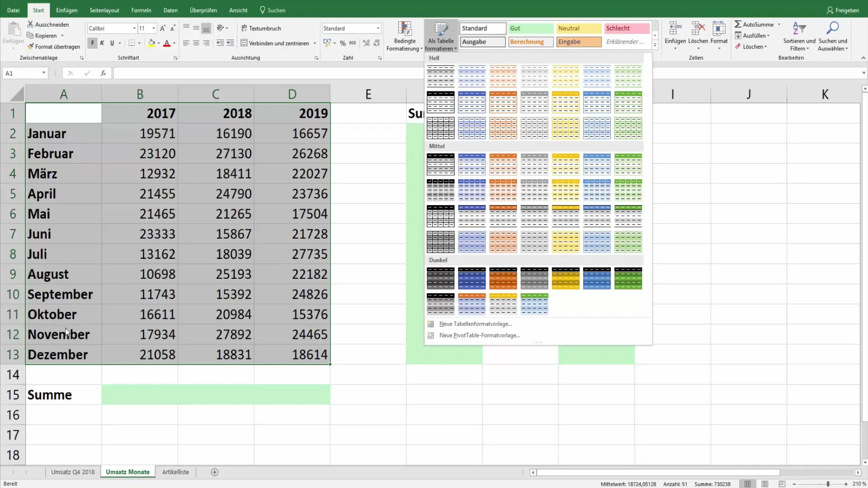Screen dimensions: 868x488
Task: Open the Name Box dropdown arrow
Action: [43, 73]
